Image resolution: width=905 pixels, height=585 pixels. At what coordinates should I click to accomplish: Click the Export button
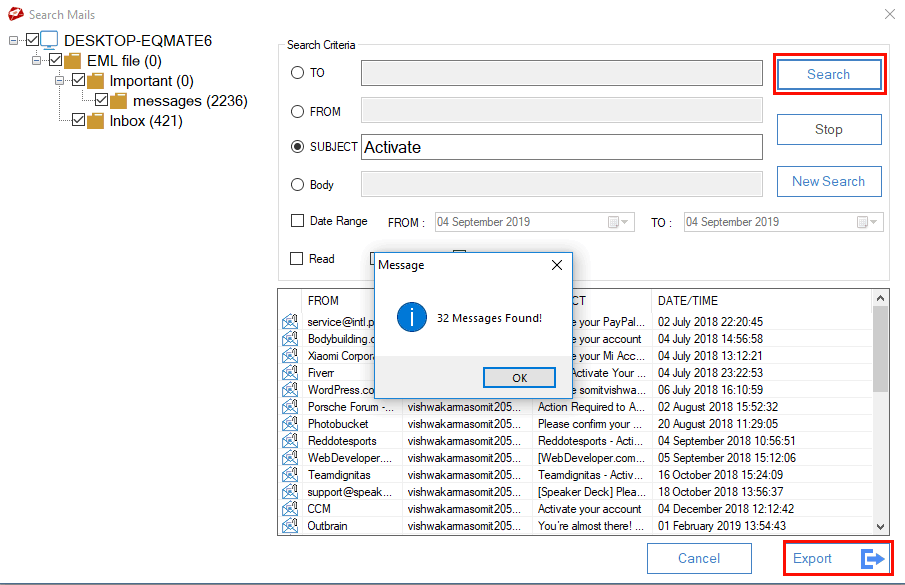837,559
